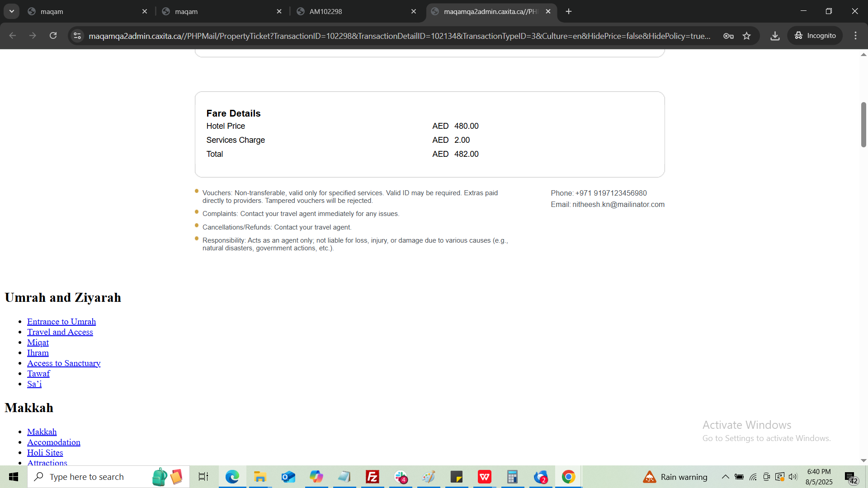This screenshot has height=488, width=868.
Task: Open the new tab plus button
Action: coord(569,11)
